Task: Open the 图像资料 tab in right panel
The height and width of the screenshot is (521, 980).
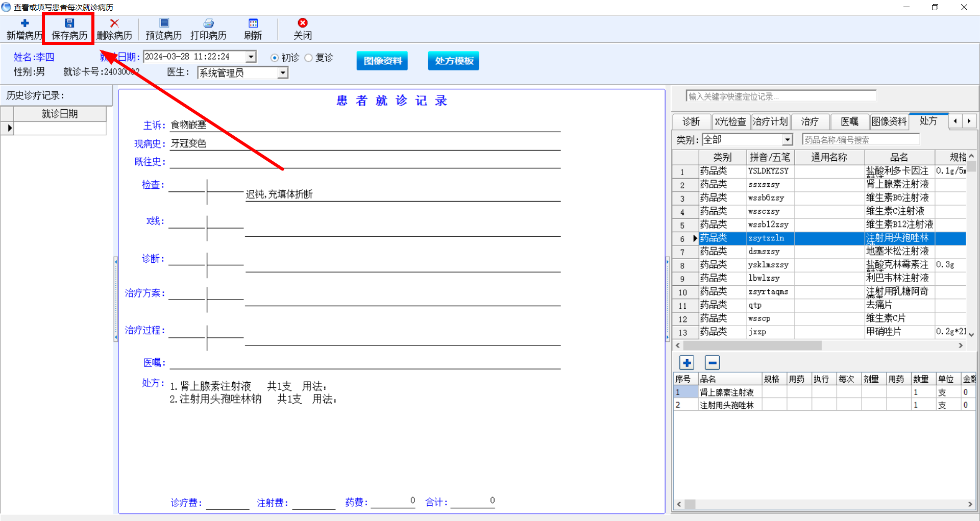Action: point(889,121)
